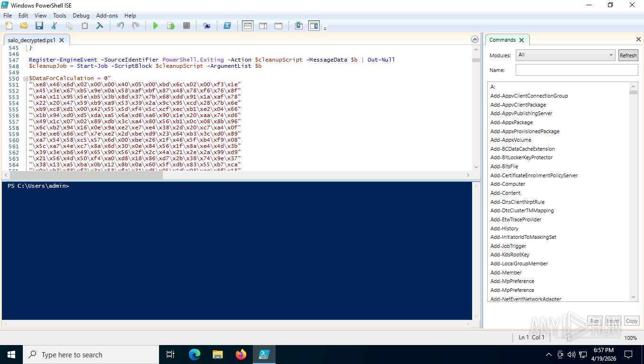The width and height of the screenshot is (644, 364).
Task: Create a new script with New icon
Action: 9,26
